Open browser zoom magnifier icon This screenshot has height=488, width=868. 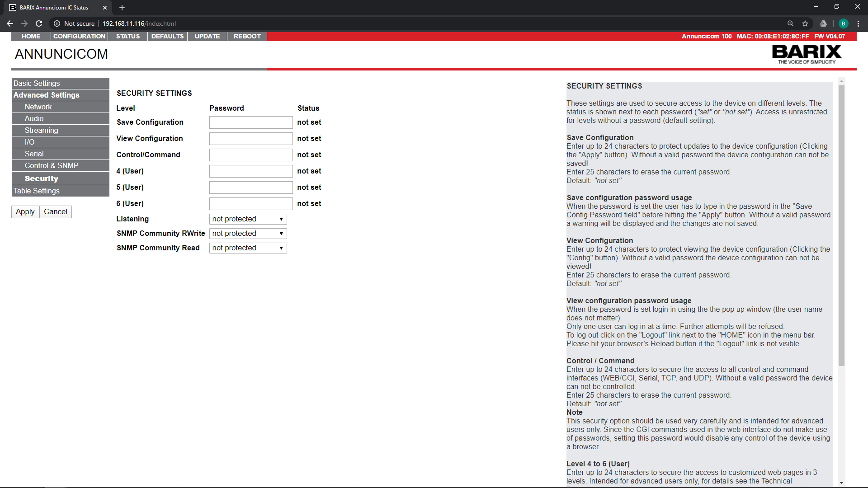click(790, 23)
